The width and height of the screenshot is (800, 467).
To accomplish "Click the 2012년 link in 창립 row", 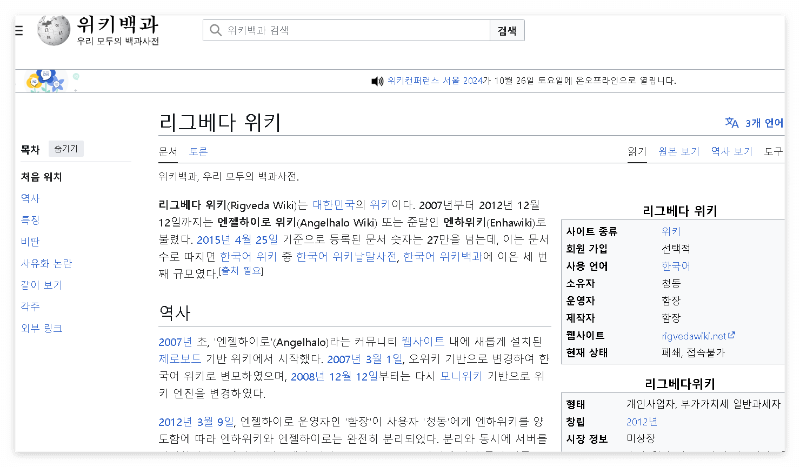I will 642,422.
